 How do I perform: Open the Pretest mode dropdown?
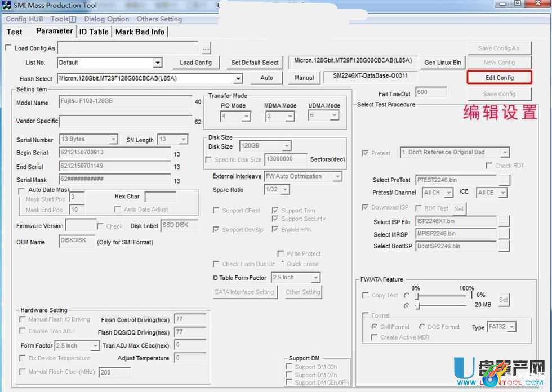click(505, 153)
